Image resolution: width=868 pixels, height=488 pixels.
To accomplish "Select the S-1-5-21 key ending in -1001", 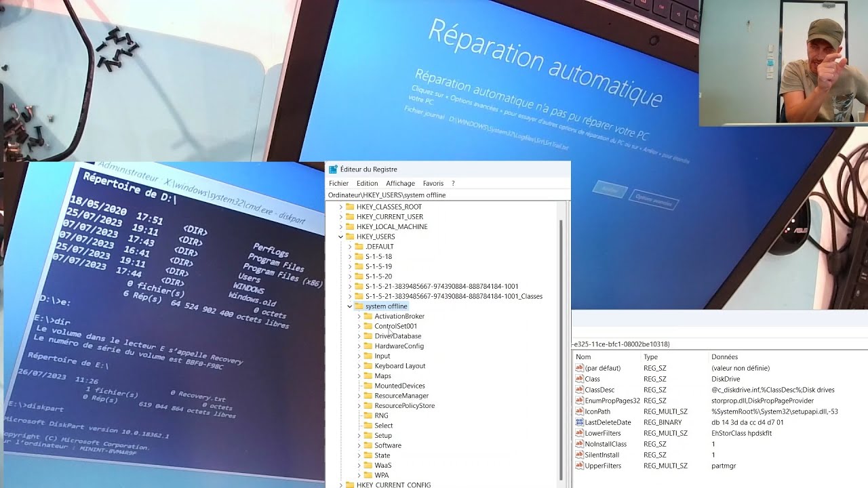I will pos(441,287).
